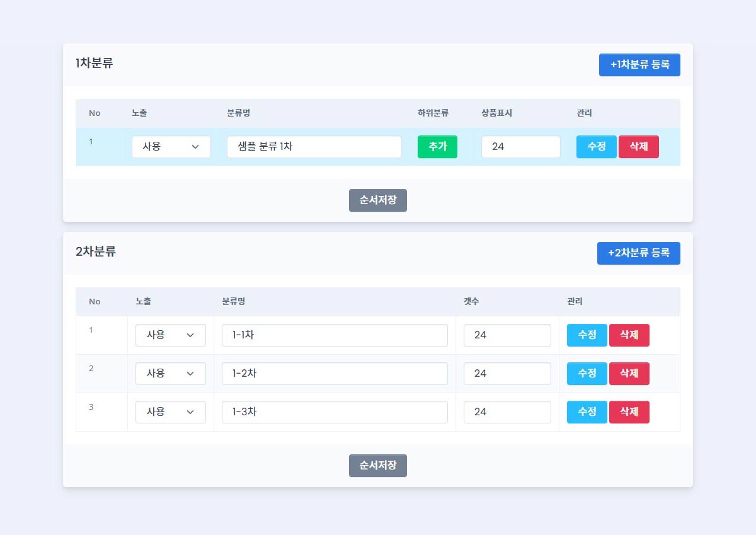Delete the 샘플 분류 1차 category with 삭제
The height and width of the screenshot is (535, 756).
[x=638, y=147]
